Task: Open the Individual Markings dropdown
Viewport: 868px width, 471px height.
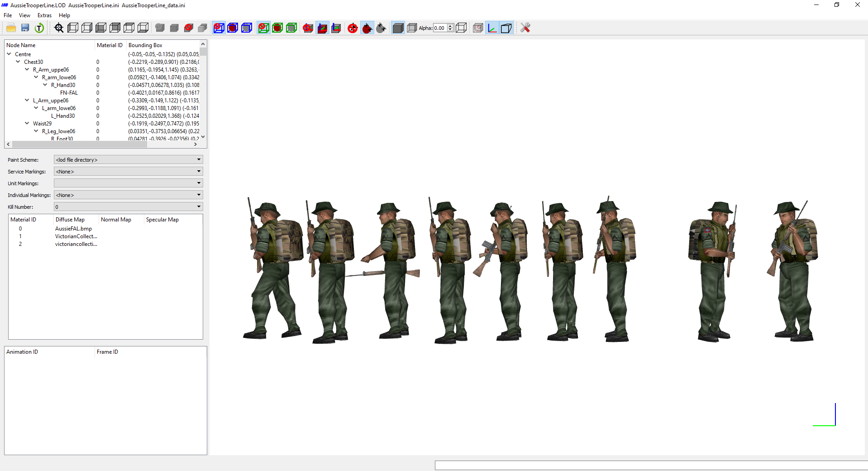Action: (128, 195)
